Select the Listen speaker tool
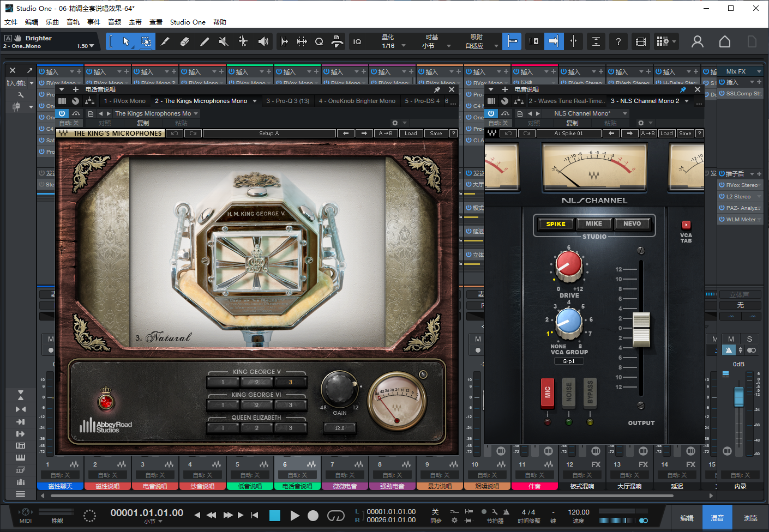The width and height of the screenshot is (769, 532). [x=263, y=41]
